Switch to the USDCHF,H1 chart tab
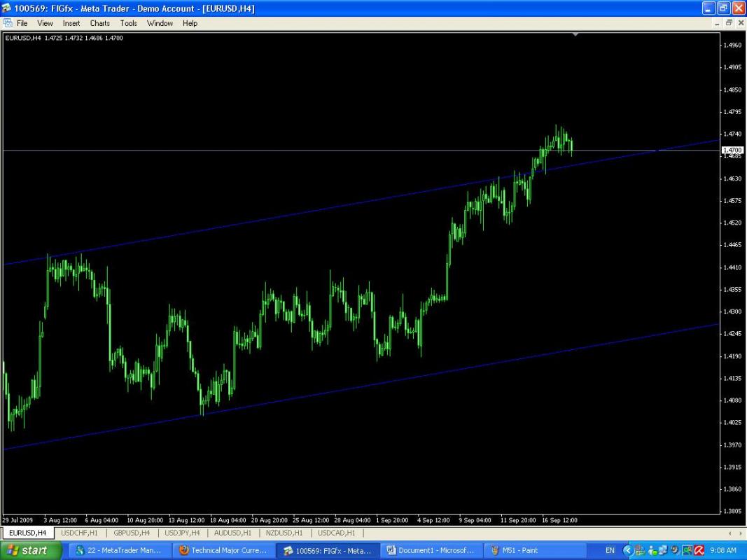Screen dimensions: 747x560 [79, 533]
